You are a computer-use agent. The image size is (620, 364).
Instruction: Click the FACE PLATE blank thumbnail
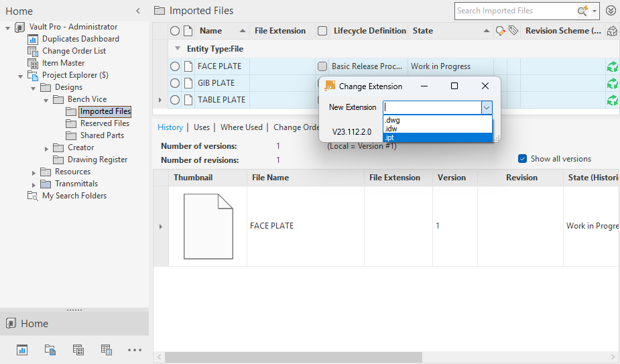click(x=208, y=227)
